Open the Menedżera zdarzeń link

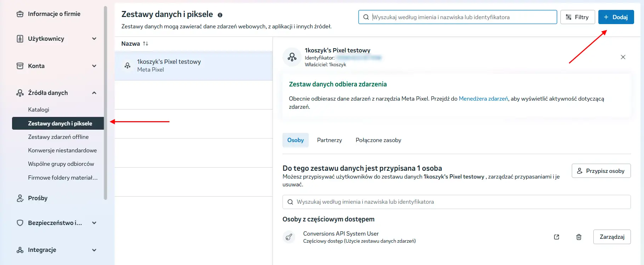click(483, 99)
